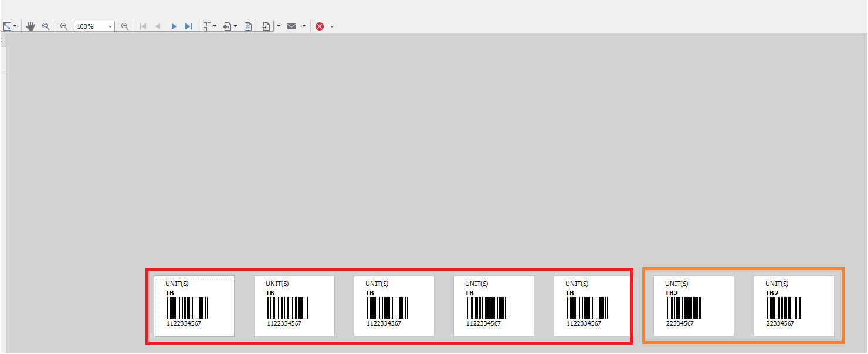This screenshot has width=868, height=354.
Task: Click the multiple pages layout icon
Action: pyautogui.click(x=207, y=26)
